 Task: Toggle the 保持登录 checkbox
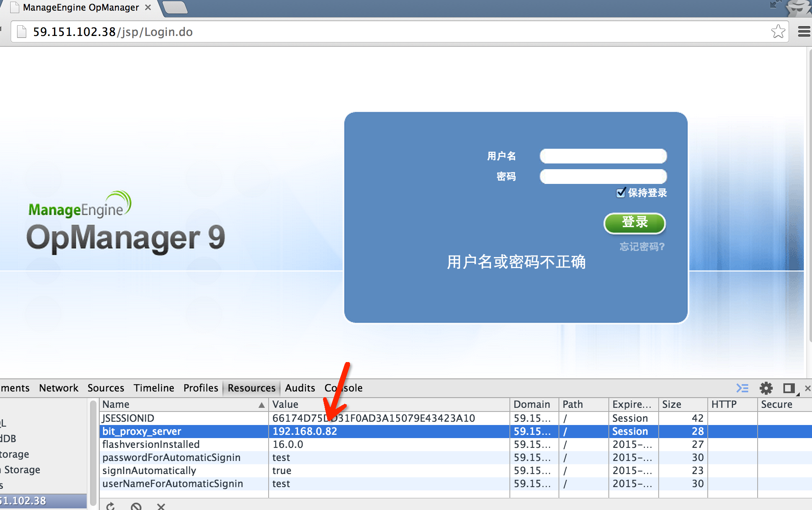[x=621, y=192]
